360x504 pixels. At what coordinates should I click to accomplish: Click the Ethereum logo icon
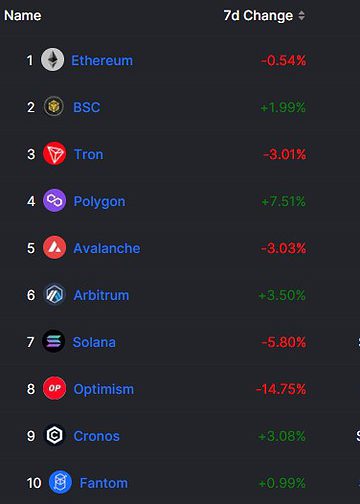(53, 60)
